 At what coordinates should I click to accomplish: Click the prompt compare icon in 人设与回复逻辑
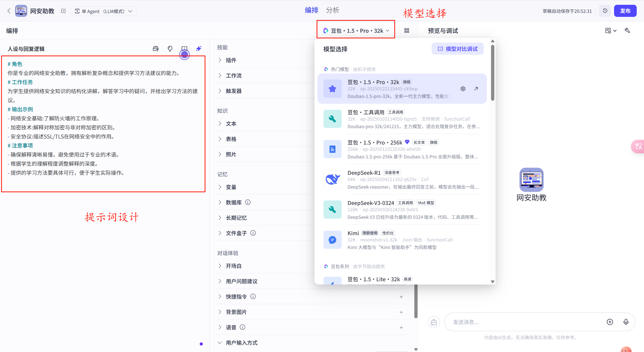[x=184, y=49]
